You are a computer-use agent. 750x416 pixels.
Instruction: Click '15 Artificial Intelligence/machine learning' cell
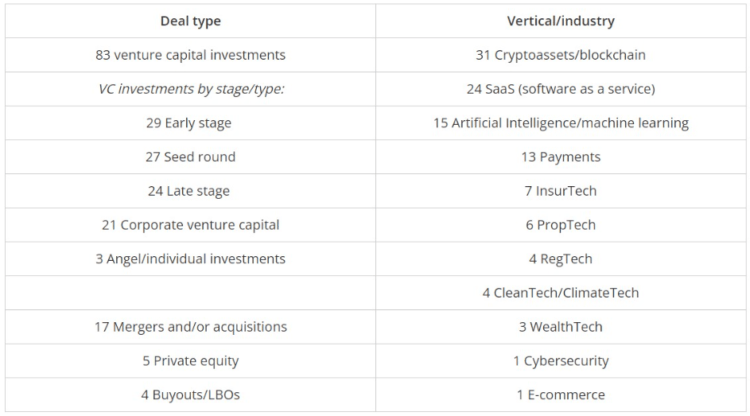coord(560,123)
